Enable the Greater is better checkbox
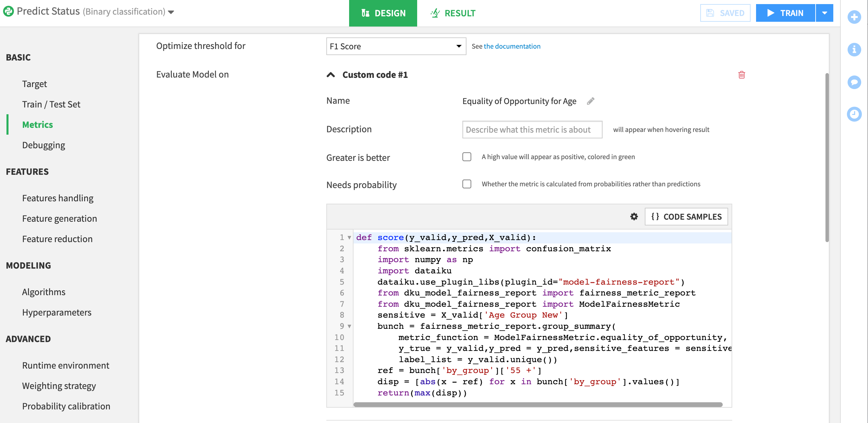 pyautogui.click(x=466, y=157)
